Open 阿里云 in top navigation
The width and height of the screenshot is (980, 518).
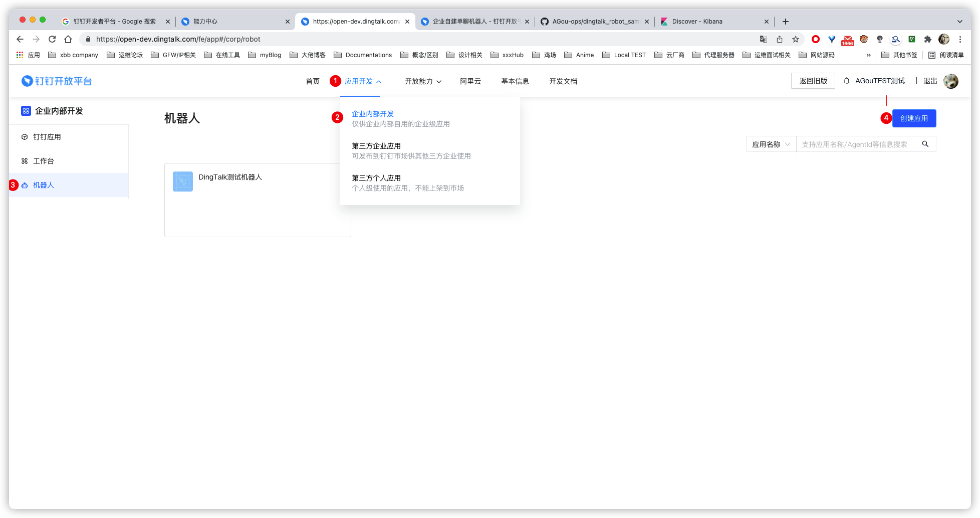470,81
